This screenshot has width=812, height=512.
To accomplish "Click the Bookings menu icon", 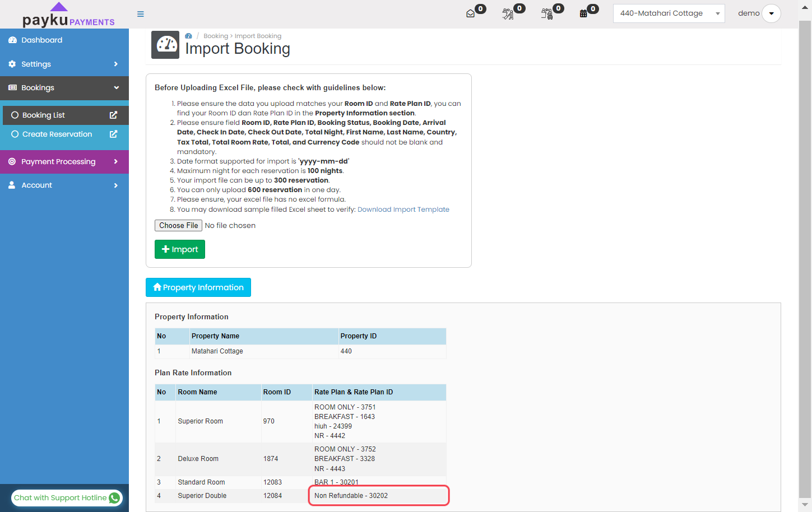I will coord(12,88).
